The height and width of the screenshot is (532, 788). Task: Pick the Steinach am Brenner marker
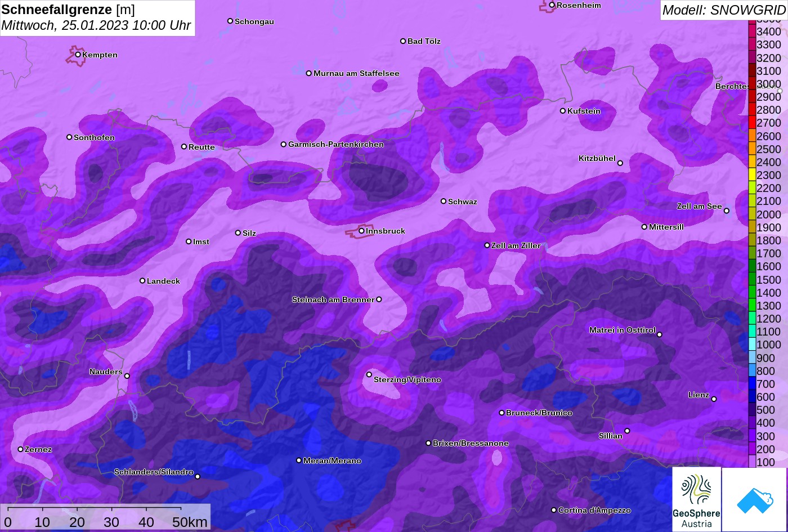tap(379, 299)
